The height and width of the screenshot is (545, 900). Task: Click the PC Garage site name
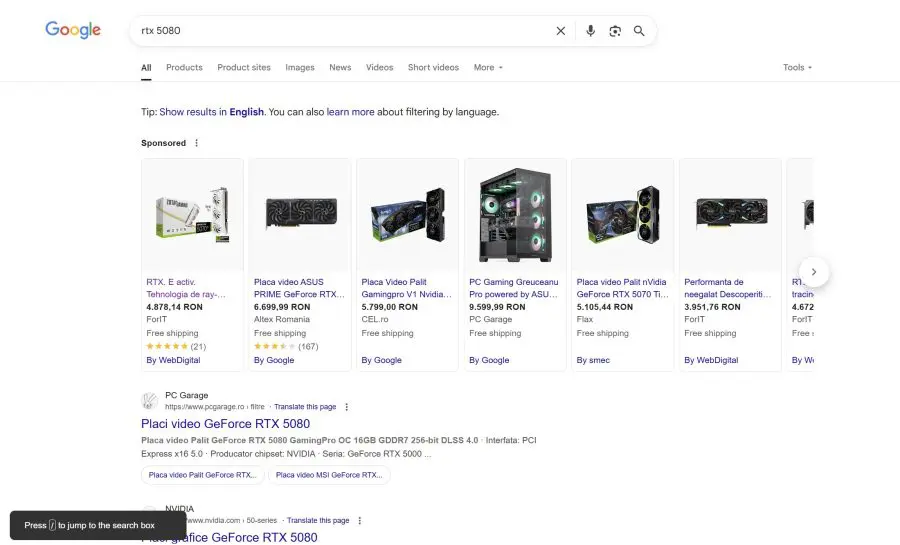(187, 395)
